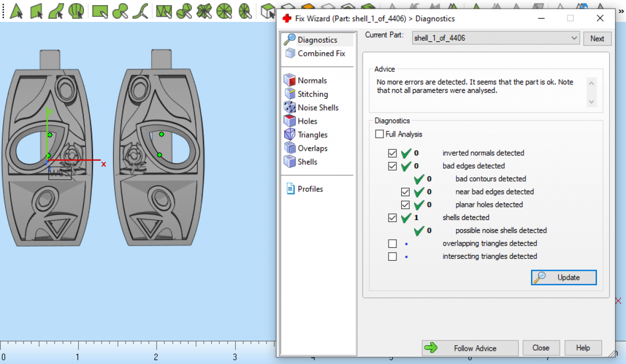The image size is (626, 364).
Task: Enable the Full Analysis checkbox
Action: (x=379, y=135)
